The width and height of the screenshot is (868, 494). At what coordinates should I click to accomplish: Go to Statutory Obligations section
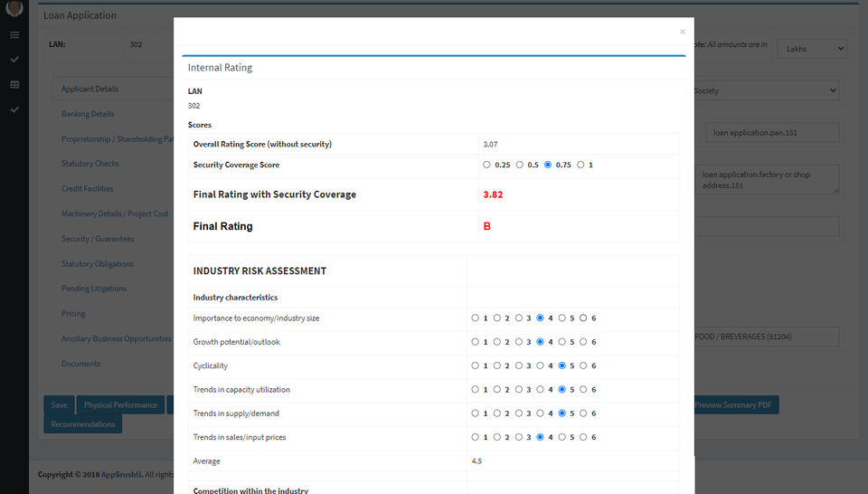pos(98,263)
